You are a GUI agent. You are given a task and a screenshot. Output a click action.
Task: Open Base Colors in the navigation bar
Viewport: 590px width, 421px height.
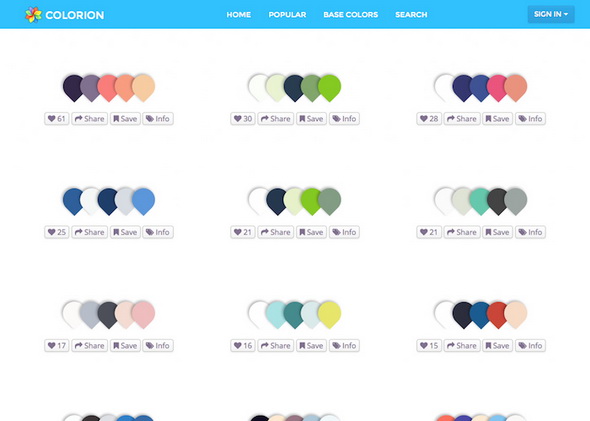pyautogui.click(x=351, y=15)
